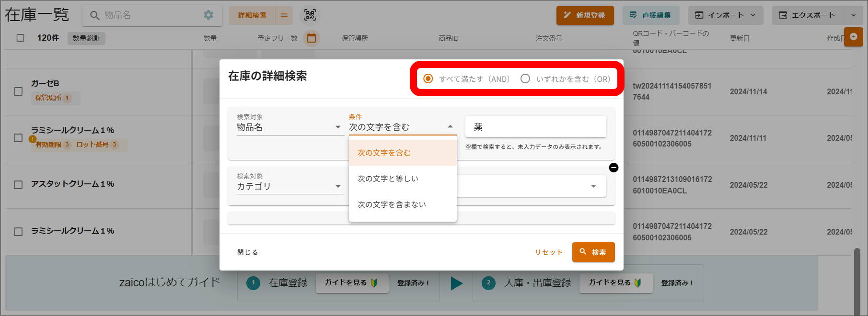
Task: Expand the category value dropdown arrow
Action: pos(593,186)
